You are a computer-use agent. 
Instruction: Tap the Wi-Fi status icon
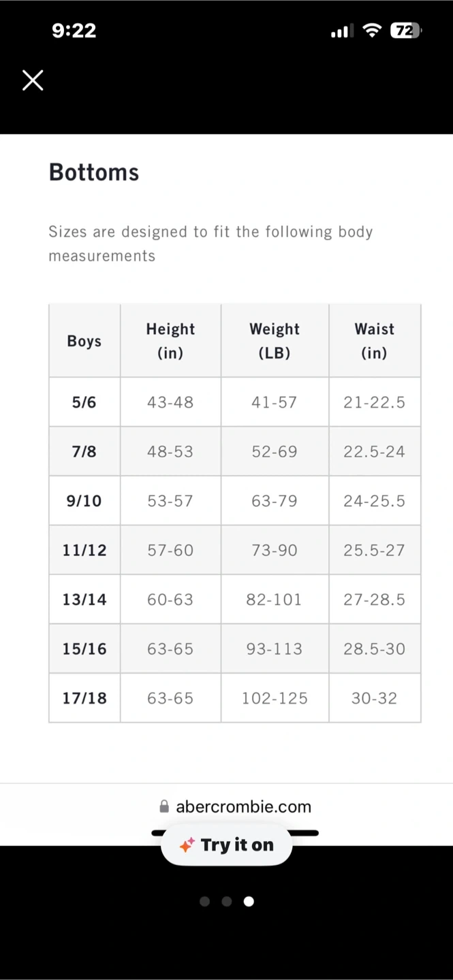(372, 31)
